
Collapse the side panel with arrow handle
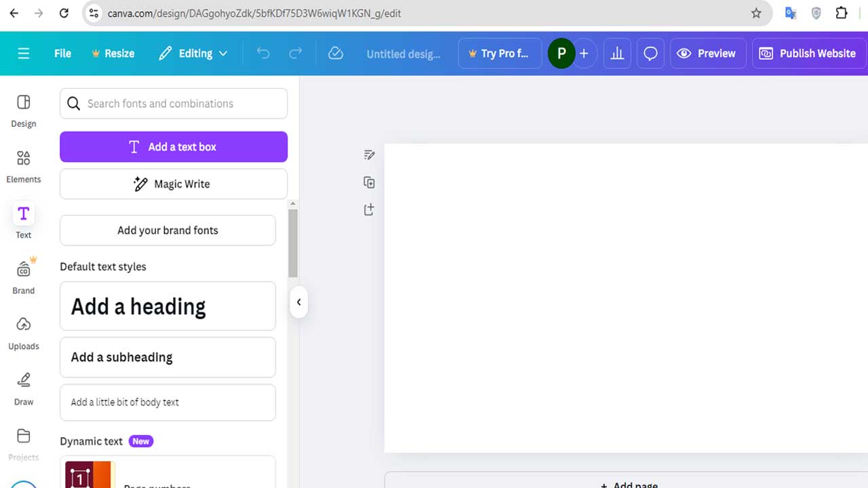(x=298, y=302)
